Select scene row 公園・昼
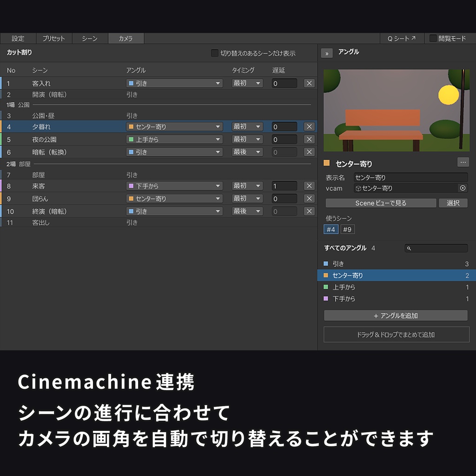The width and height of the screenshot is (476, 476). [x=159, y=116]
